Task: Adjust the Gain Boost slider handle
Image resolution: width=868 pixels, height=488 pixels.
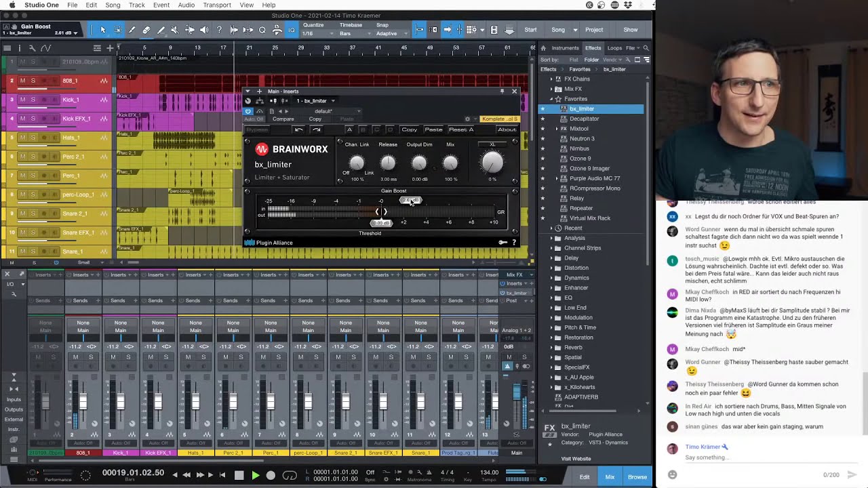Action: pos(410,201)
